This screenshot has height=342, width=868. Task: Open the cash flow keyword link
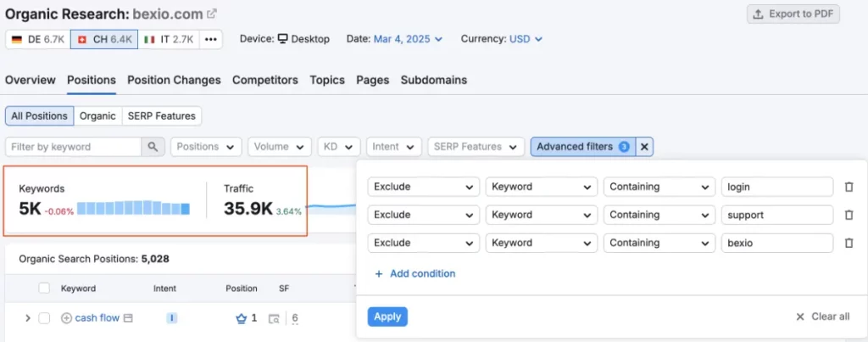point(97,318)
